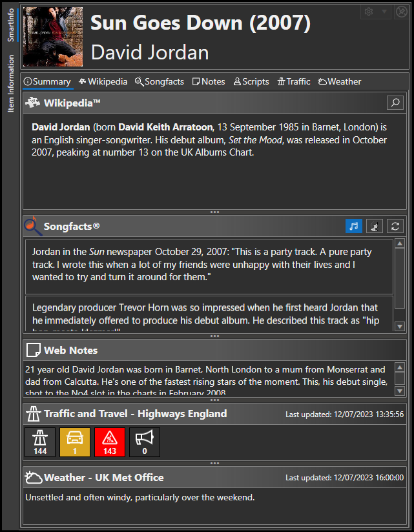The height and width of the screenshot is (532, 414).
Task: Click the Traffic and Travel motorway header icon
Action: [x=34, y=414]
